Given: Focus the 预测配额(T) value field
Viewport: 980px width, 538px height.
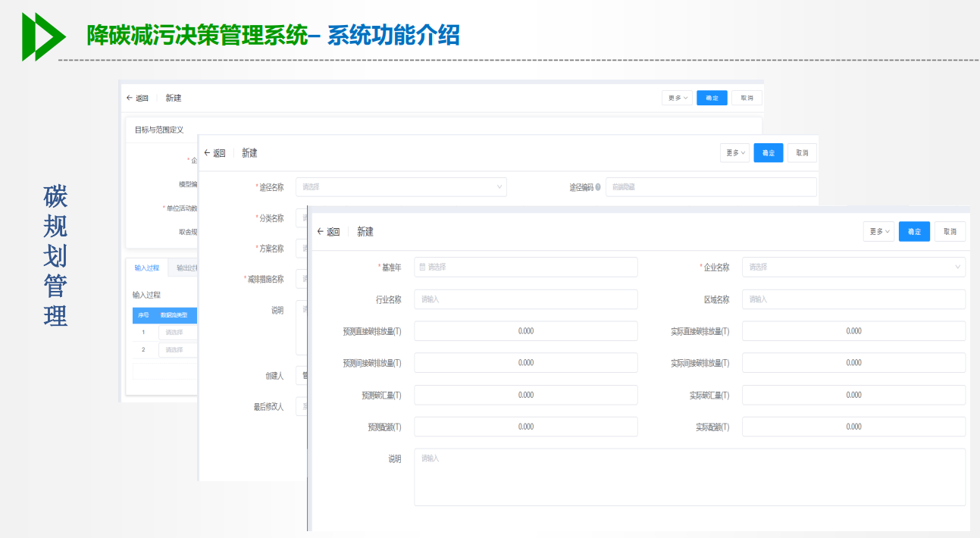Looking at the screenshot, I should point(526,427).
